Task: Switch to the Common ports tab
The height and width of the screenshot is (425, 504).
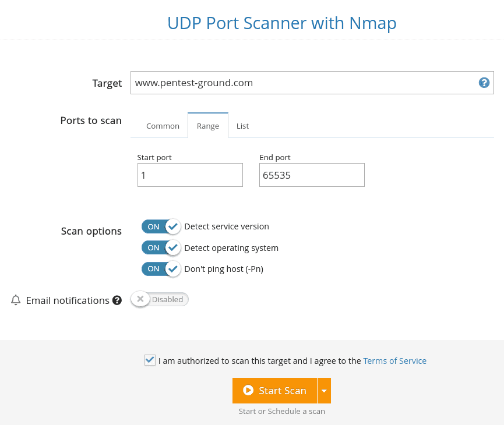Action: click(x=163, y=125)
